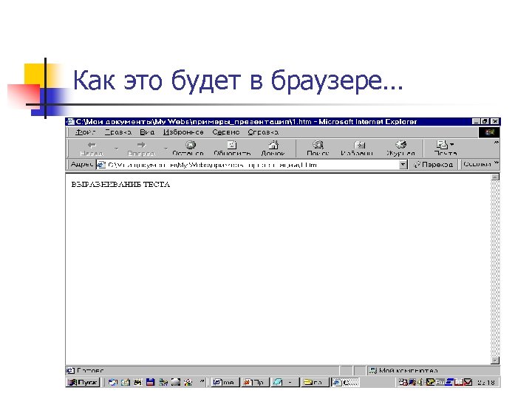Click the taskbar clock
The image size is (532, 399).
(x=486, y=383)
